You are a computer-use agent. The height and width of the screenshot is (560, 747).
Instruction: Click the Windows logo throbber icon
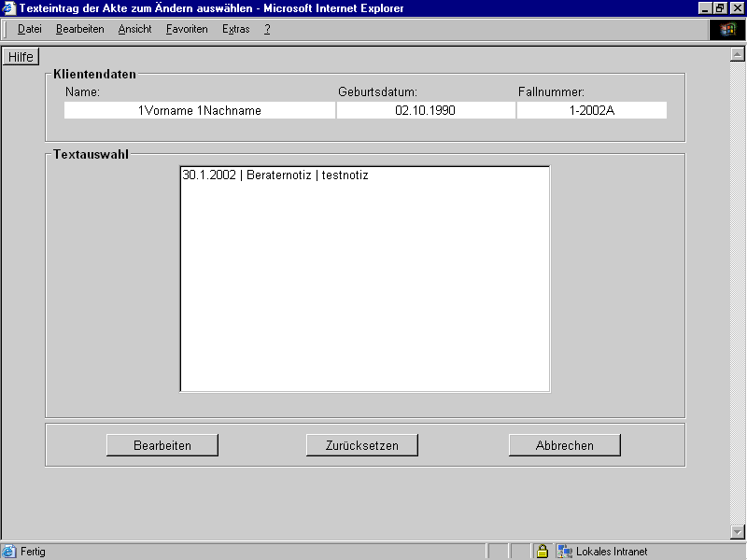click(x=727, y=29)
